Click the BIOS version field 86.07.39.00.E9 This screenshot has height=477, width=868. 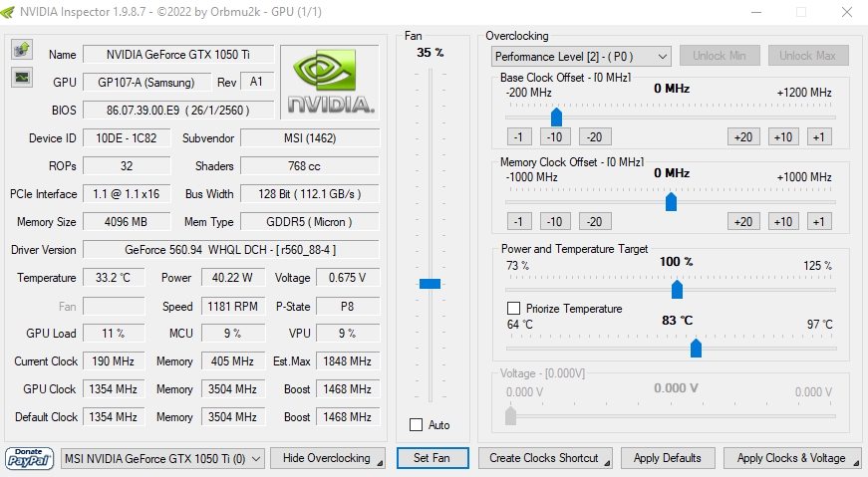(178, 111)
